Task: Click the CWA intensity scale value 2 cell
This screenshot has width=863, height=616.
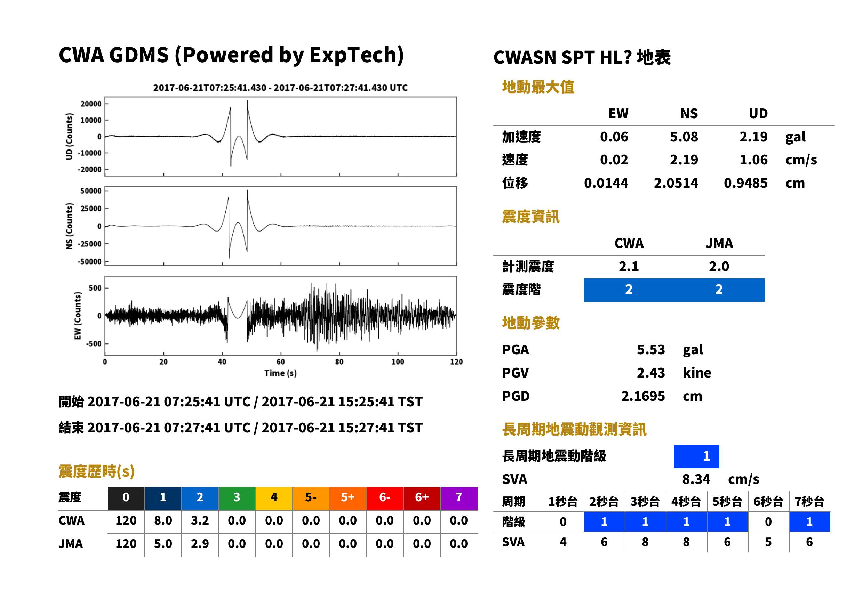Action: (629, 290)
